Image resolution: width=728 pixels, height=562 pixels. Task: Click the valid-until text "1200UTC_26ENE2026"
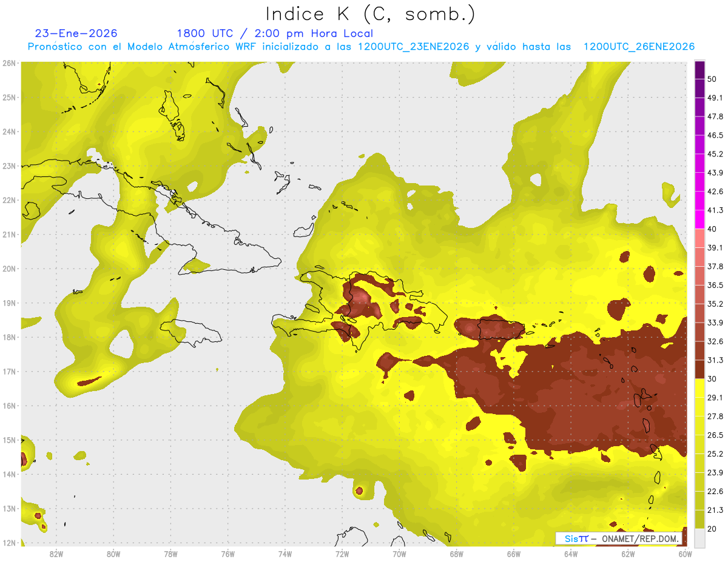point(639,47)
